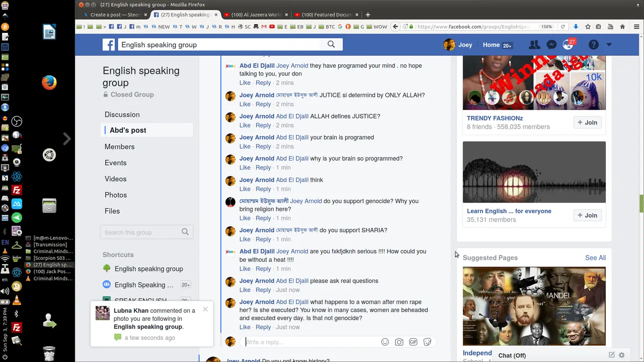This screenshot has height=362, width=644.
Task: Click the search magnifier button in Facebook header
Action: [331, 44]
